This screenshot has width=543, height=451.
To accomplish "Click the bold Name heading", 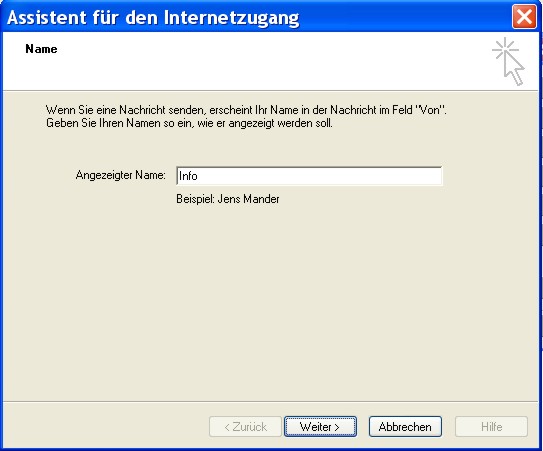I will pyautogui.click(x=41, y=49).
